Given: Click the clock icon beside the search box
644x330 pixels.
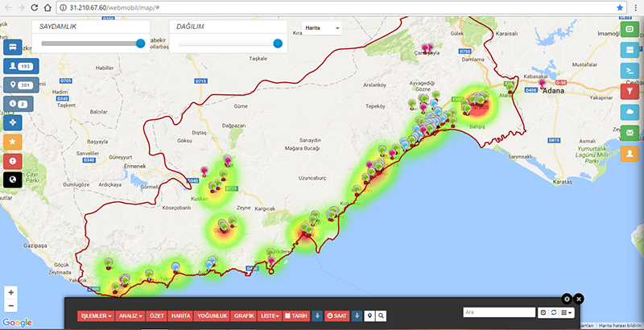Looking at the screenshot, I should tap(543, 312).
